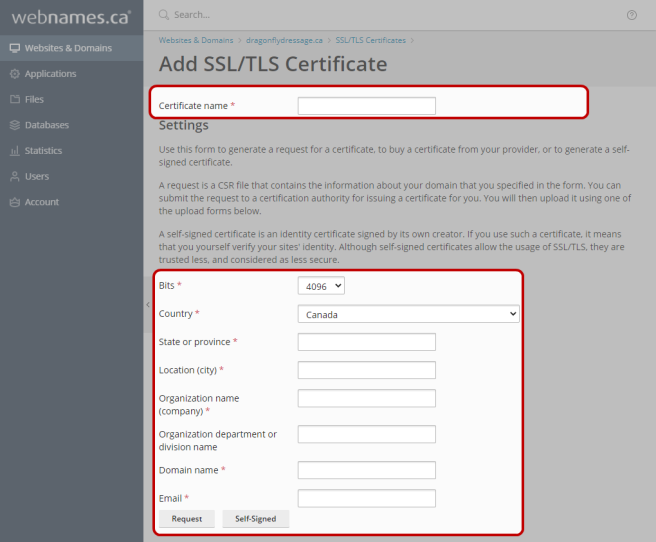The image size is (656, 542).
Task: Open the dragonflydressage.ca breadcrumb link
Action: [284, 41]
